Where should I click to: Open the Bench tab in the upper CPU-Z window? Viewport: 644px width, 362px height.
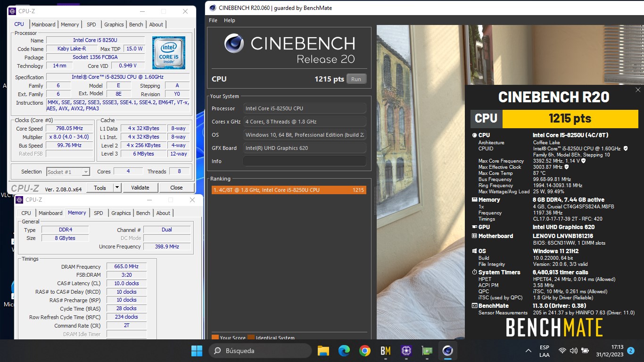pyautogui.click(x=136, y=25)
